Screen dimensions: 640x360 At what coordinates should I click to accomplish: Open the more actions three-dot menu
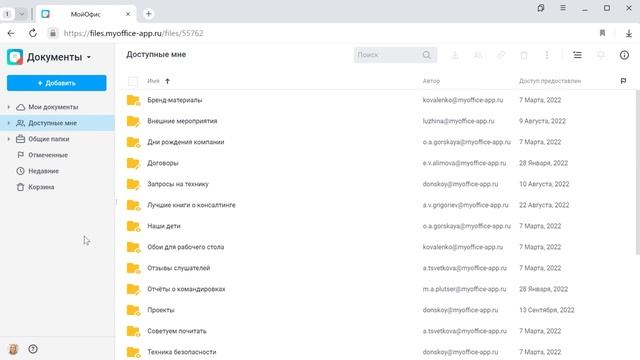coord(547,55)
